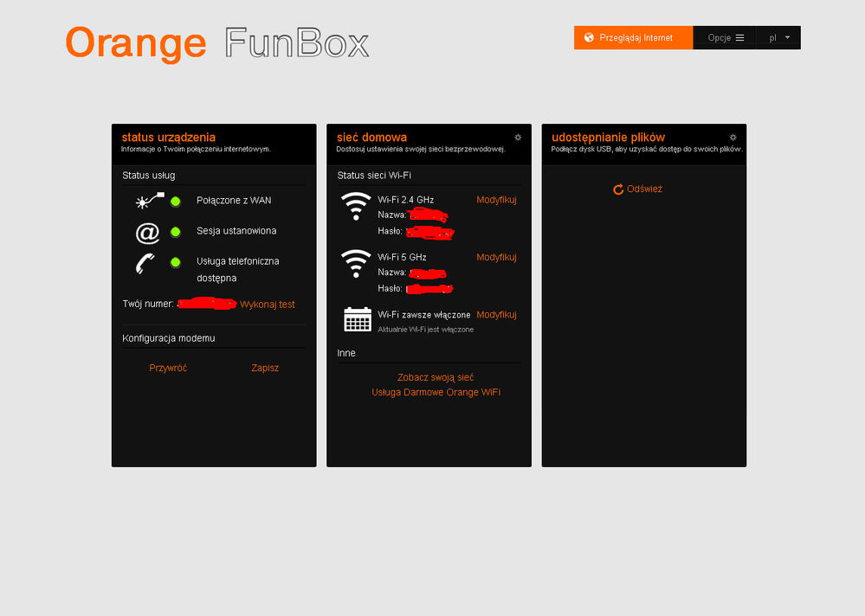Screen dimensions: 865x616
Task: Restore modem configuration with Przywróć
Action: pos(168,368)
